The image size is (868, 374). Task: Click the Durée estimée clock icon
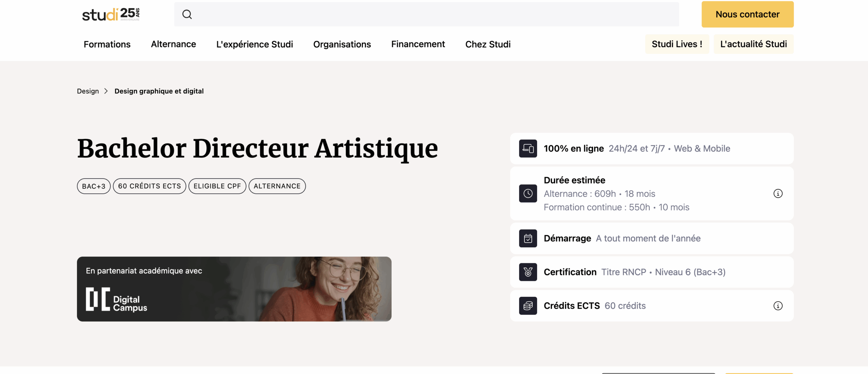[x=528, y=193]
